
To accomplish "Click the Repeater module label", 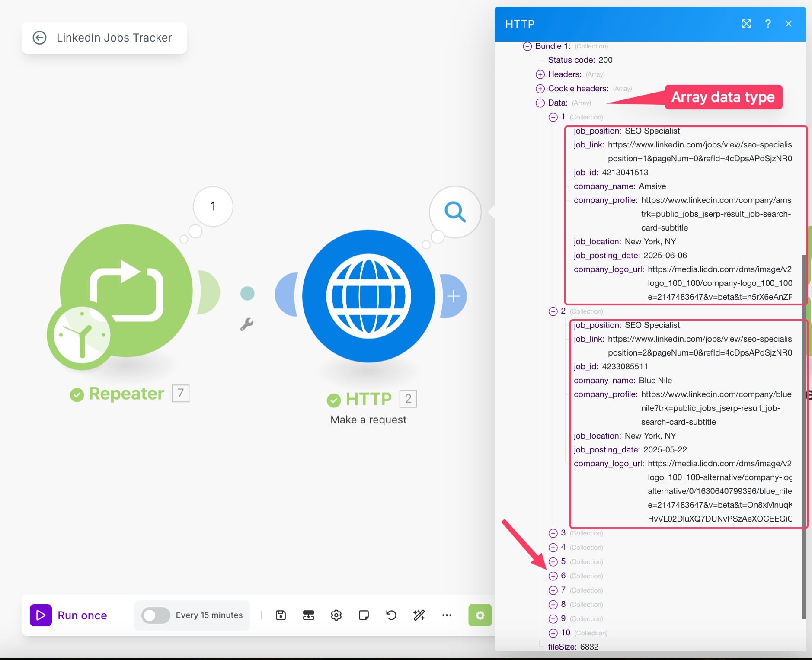I will [126, 394].
